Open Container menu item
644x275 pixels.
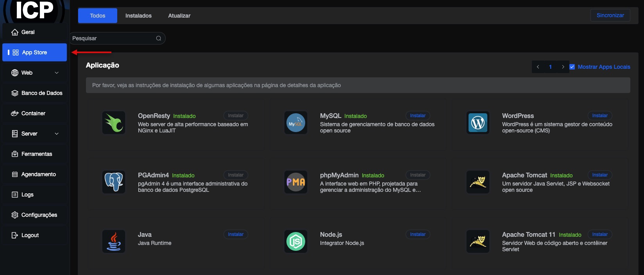click(x=34, y=113)
